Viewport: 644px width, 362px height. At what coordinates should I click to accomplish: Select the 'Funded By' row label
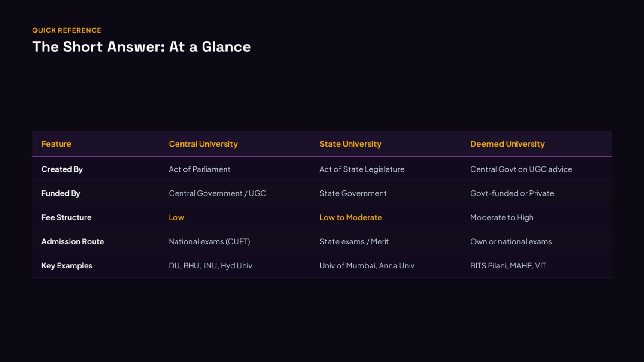click(x=61, y=193)
